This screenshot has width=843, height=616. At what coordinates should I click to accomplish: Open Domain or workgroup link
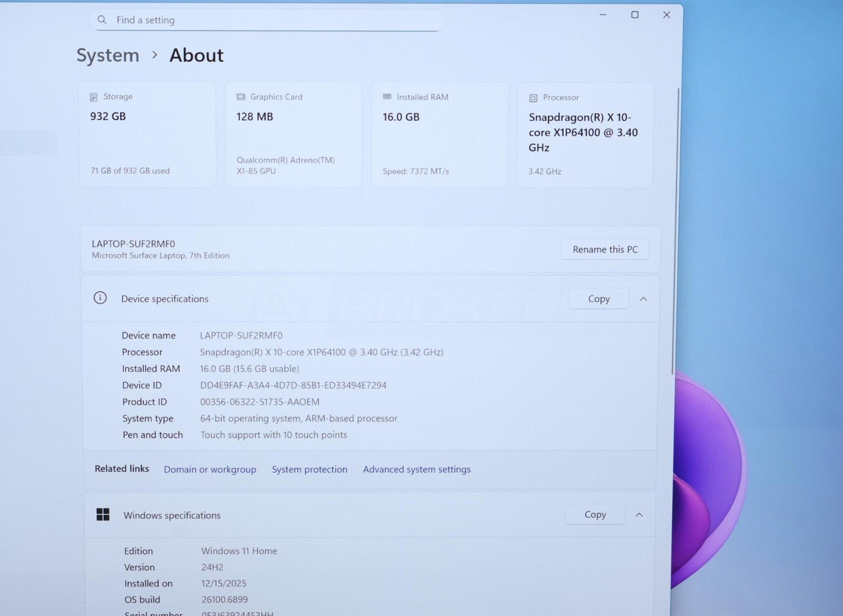[x=210, y=470]
